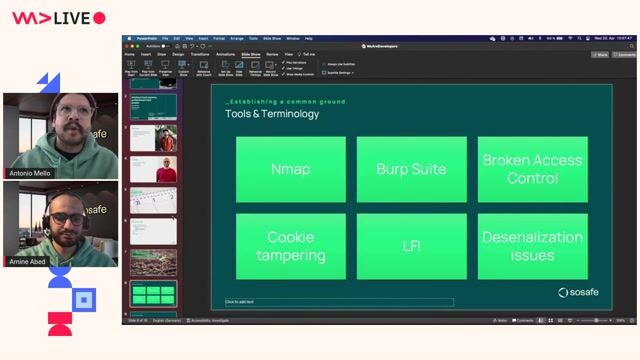
Task: Click the Notes button in status bar
Action: (500, 321)
